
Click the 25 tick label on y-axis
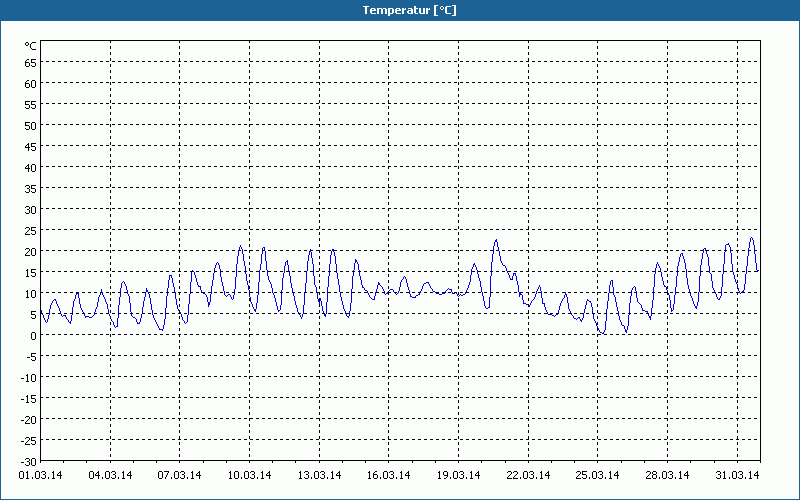31,230
